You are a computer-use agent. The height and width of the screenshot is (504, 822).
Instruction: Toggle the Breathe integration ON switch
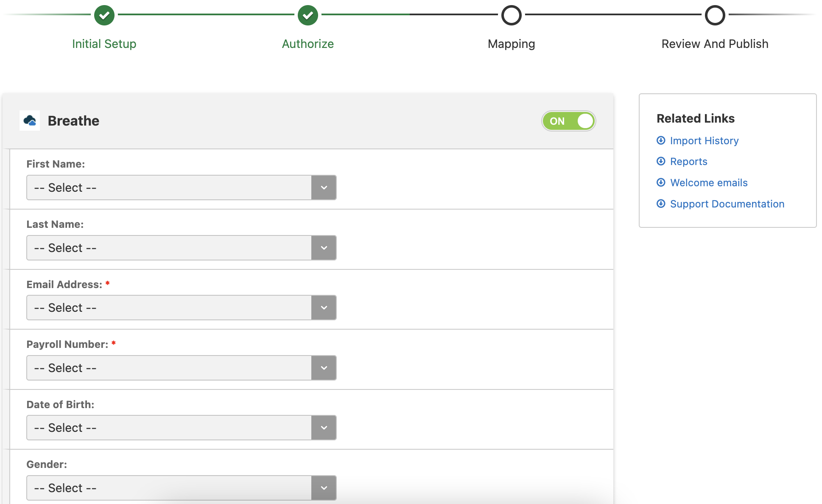[568, 122]
